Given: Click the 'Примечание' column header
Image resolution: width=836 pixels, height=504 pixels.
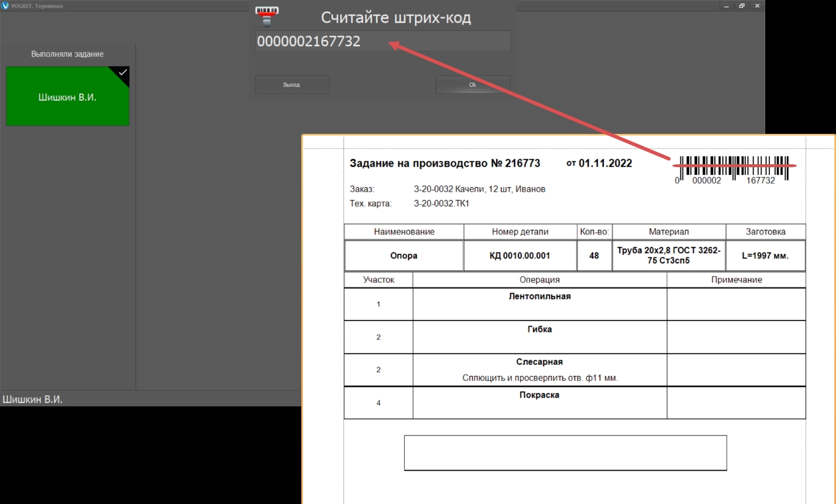Looking at the screenshot, I should click(737, 279).
